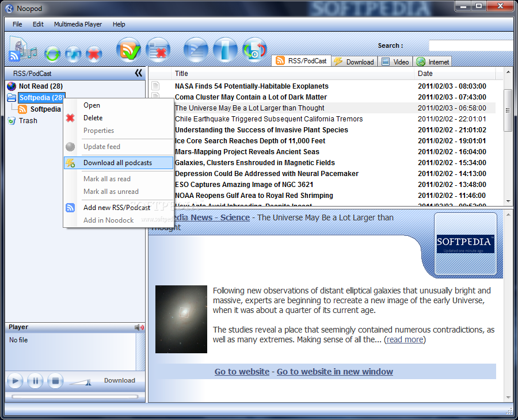Click article list scrollbar up arrow
The image size is (518, 420).
[508, 72]
